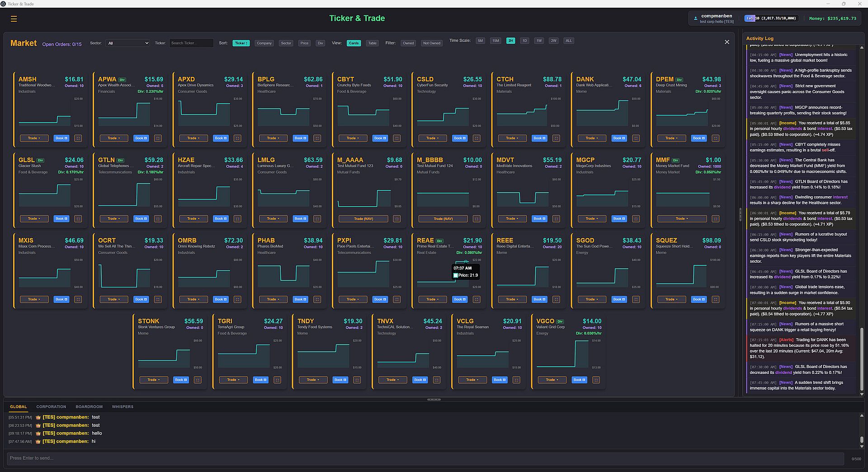The image size is (868, 472).
Task: Click the expand icon on the HZAE card
Action: (x=237, y=219)
